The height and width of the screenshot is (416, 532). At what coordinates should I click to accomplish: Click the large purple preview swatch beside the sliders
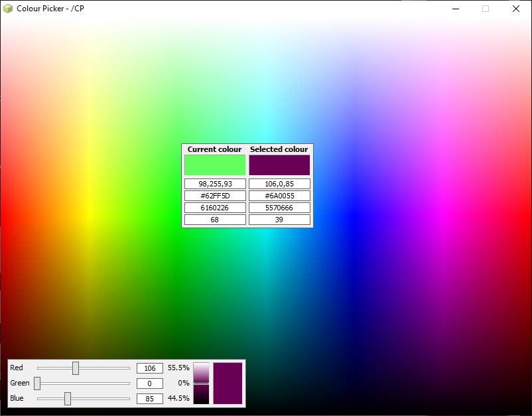pyautogui.click(x=228, y=383)
